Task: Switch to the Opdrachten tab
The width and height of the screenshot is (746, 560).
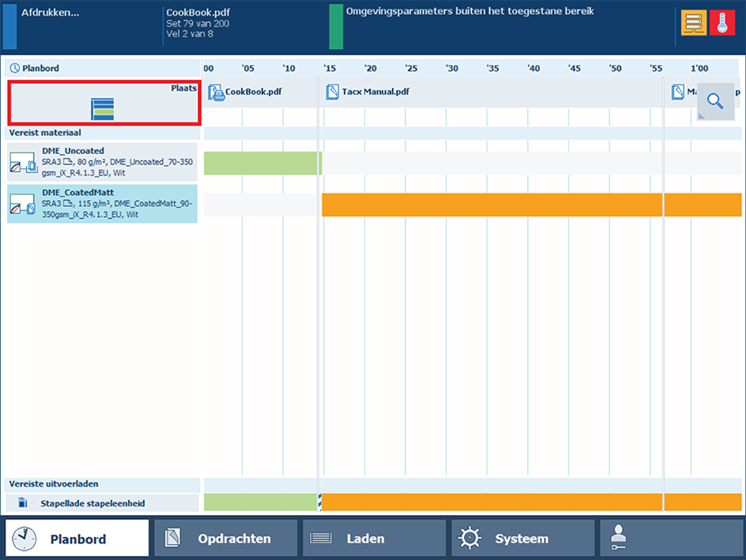Action: coord(225,538)
